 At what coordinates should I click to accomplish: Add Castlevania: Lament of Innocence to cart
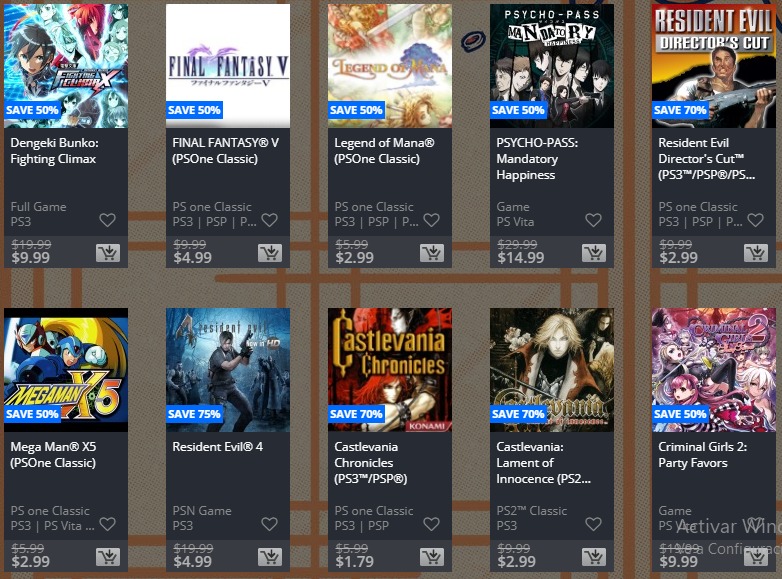(x=593, y=557)
